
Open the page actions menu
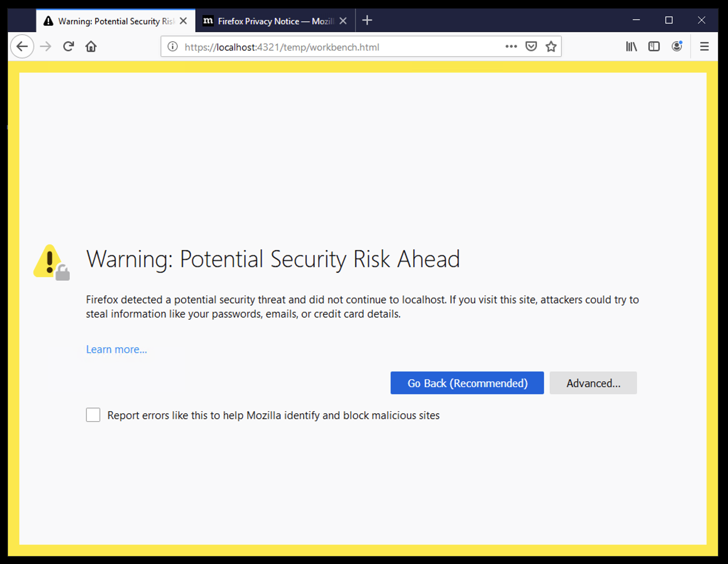click(511, 47)
